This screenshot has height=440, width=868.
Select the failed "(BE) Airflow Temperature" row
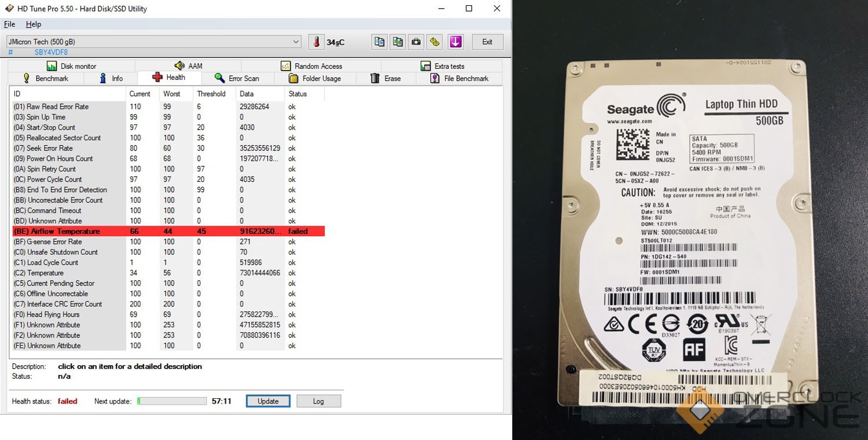click(x=168, y=232)
